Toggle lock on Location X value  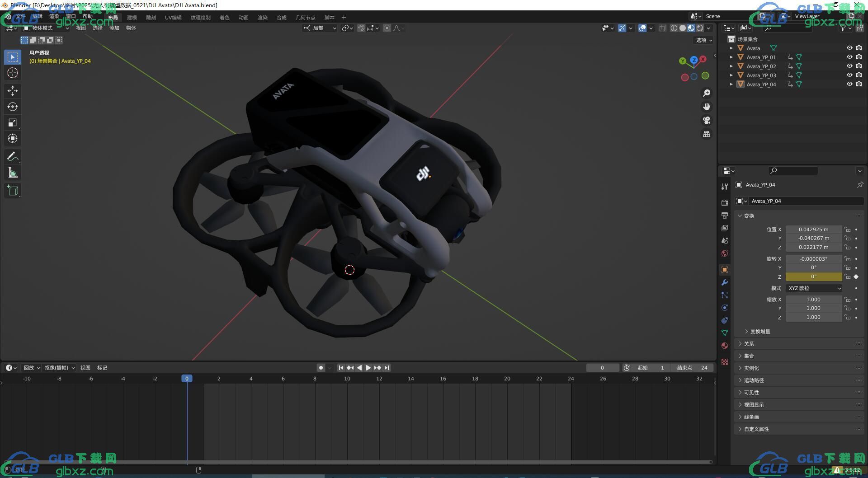coord(847,230)
